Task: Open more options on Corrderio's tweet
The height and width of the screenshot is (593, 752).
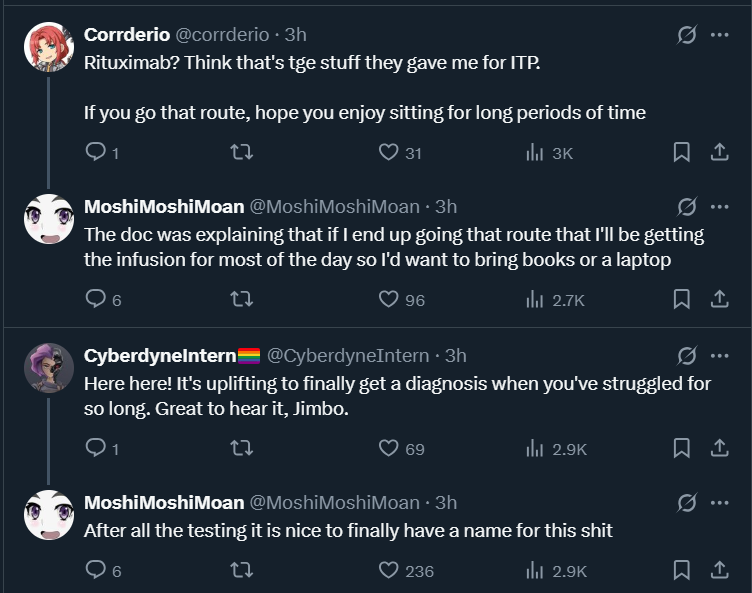Action: [x=718, y=35]
